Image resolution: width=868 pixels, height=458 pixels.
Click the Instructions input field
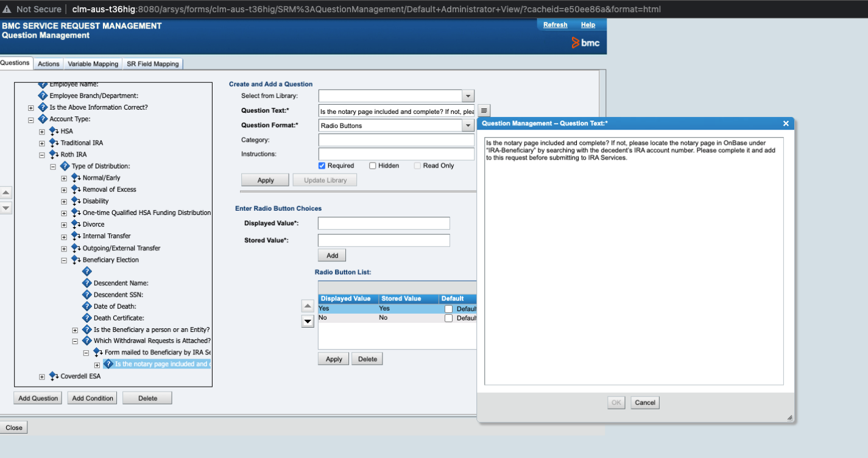397,154
